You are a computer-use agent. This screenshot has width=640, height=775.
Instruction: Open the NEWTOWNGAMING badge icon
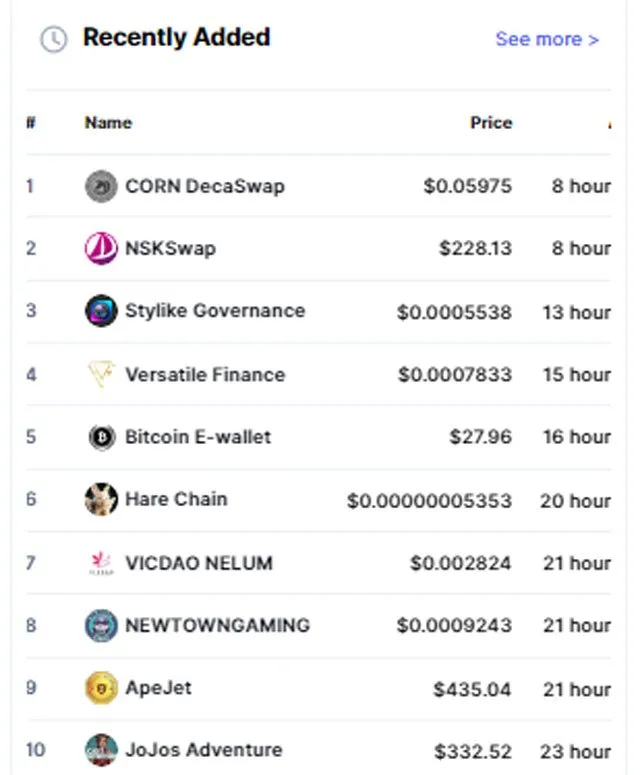pyautogui.click(x=101, y=626)
